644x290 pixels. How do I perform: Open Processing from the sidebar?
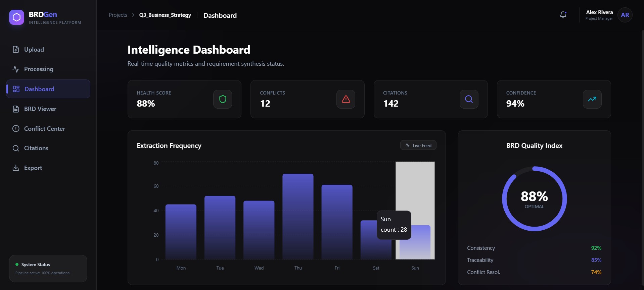pos(38,69)
